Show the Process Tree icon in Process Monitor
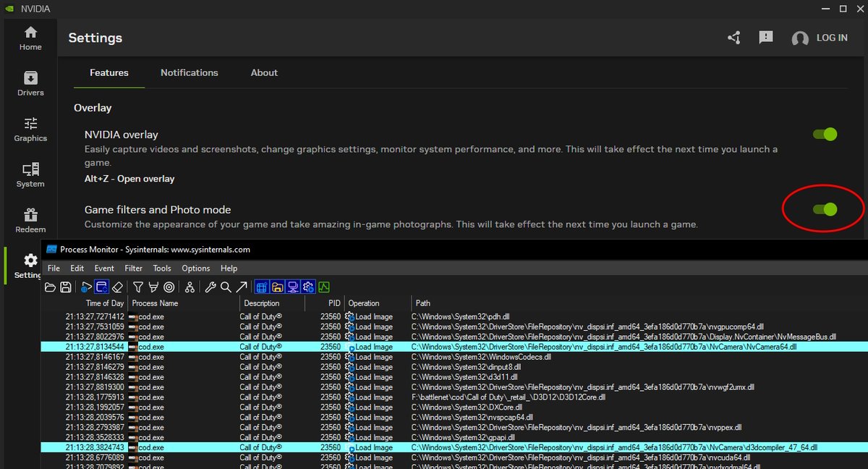 190,287
